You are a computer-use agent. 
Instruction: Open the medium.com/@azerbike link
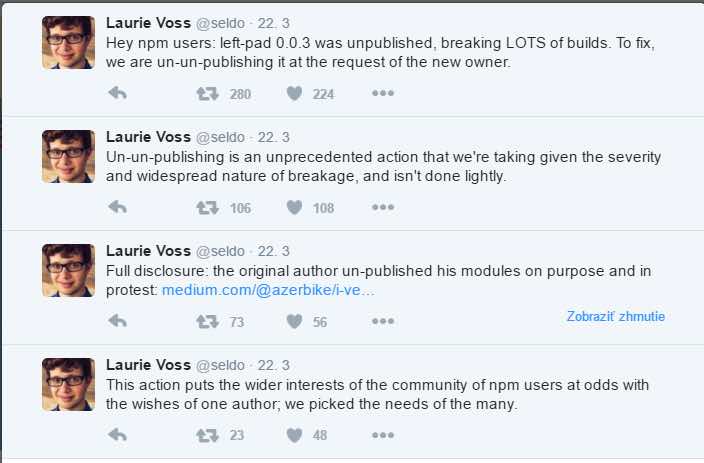268,290
